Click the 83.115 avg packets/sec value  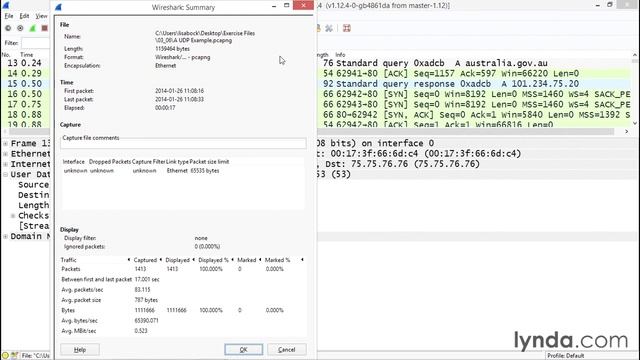point(142,290)
